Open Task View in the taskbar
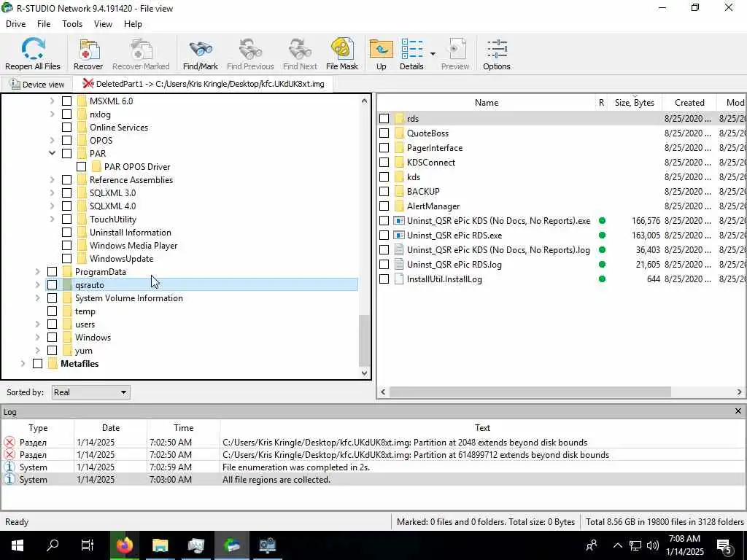This screenshot has height=560, width=747. click(88, 545)
